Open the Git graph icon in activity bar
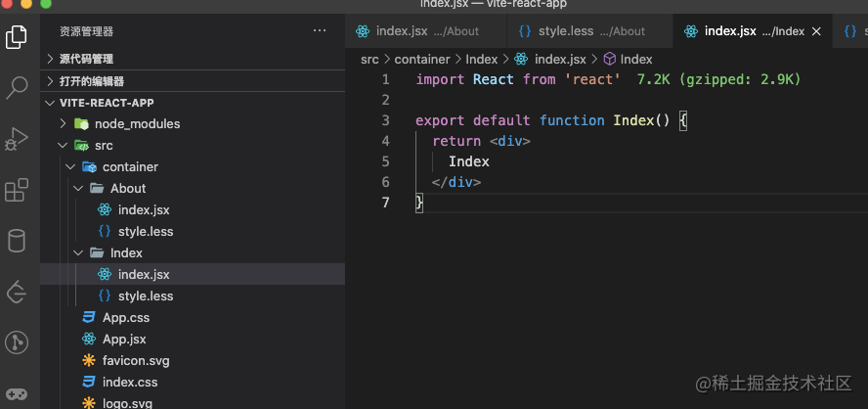The image size is (868, 409). tap(16, 343)
